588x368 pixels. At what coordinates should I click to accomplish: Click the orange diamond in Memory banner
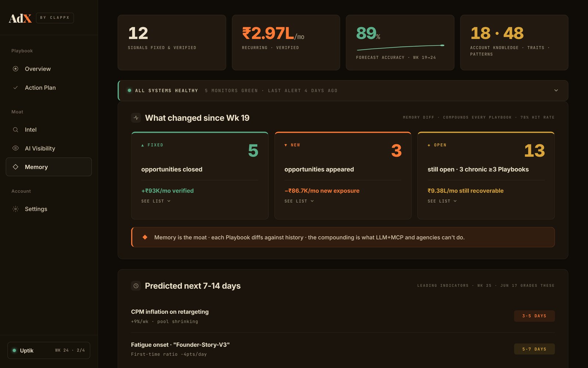pos(145,237)
